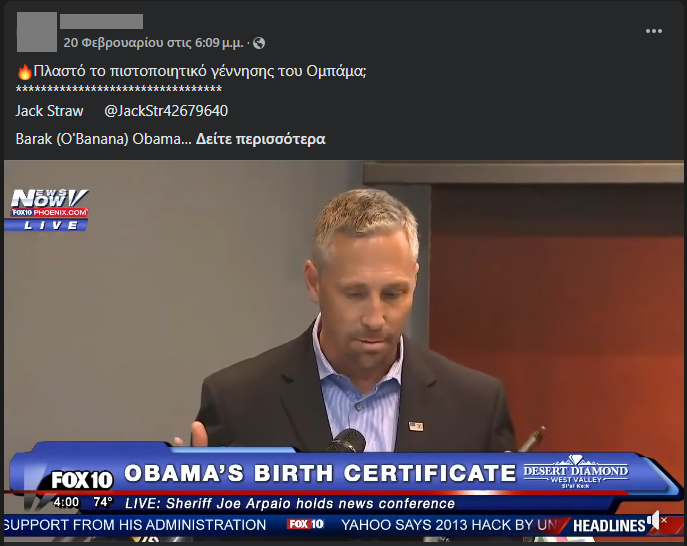Screen dimensions: 687x546
Task: Click the globe public-audience icon
Action: click(x=259, y=43)
